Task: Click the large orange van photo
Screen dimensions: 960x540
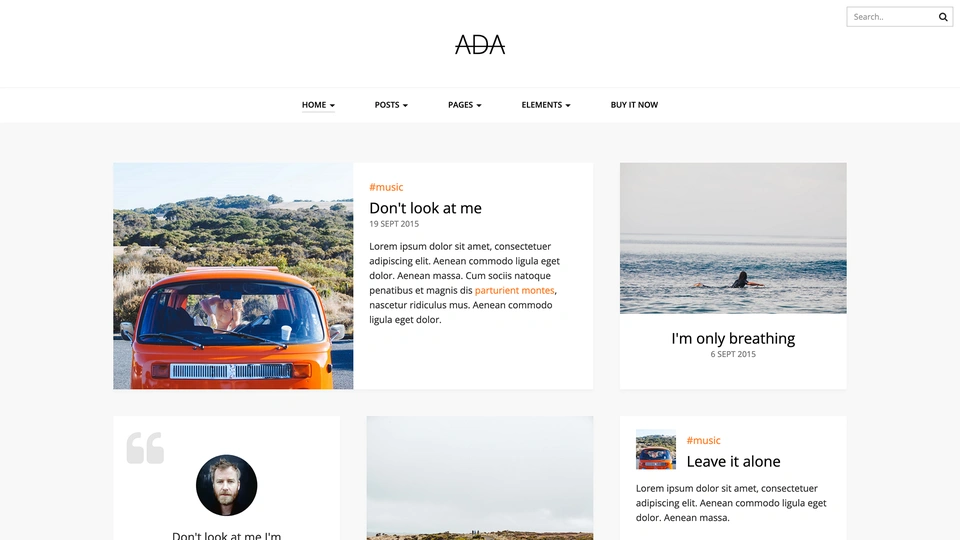Action: [x=233, y=276]
